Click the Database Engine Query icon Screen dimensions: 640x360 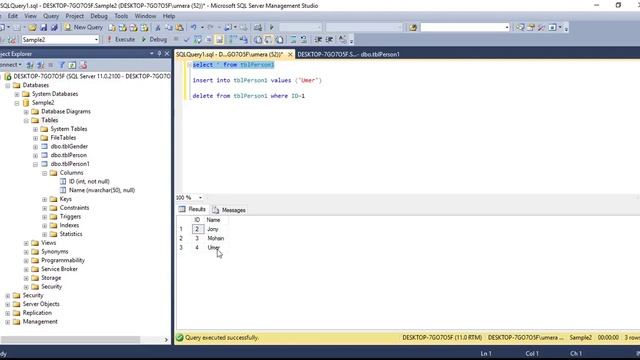coord(112,27)
